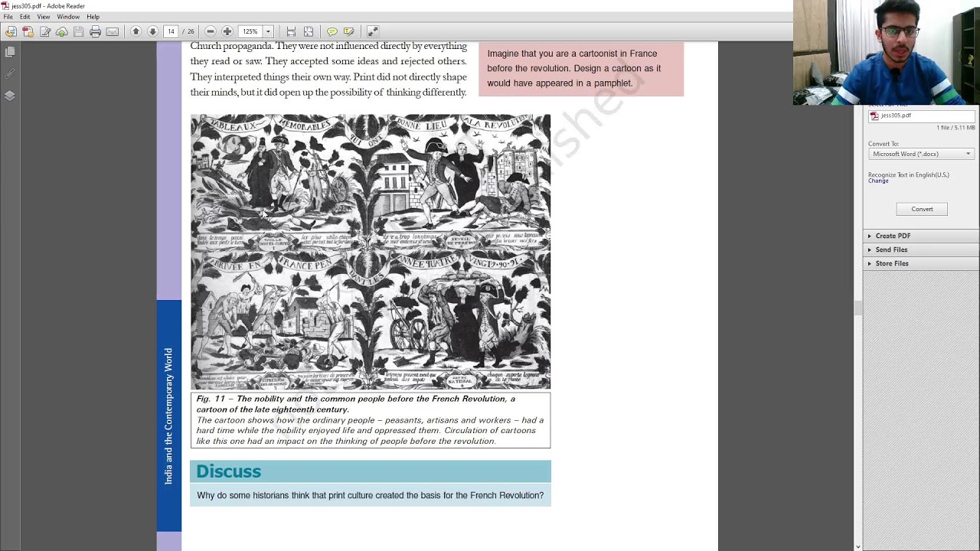
Task: Click the '1 file / 5.11 MB' text
Action: coord(955,128)
